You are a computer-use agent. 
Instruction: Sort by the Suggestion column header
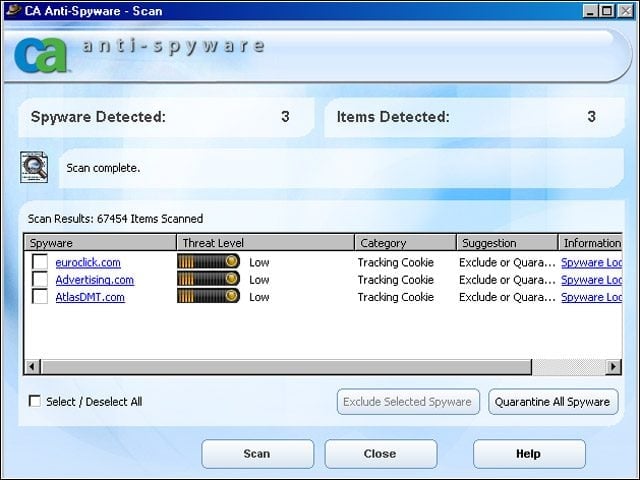[x=507, y=243]
